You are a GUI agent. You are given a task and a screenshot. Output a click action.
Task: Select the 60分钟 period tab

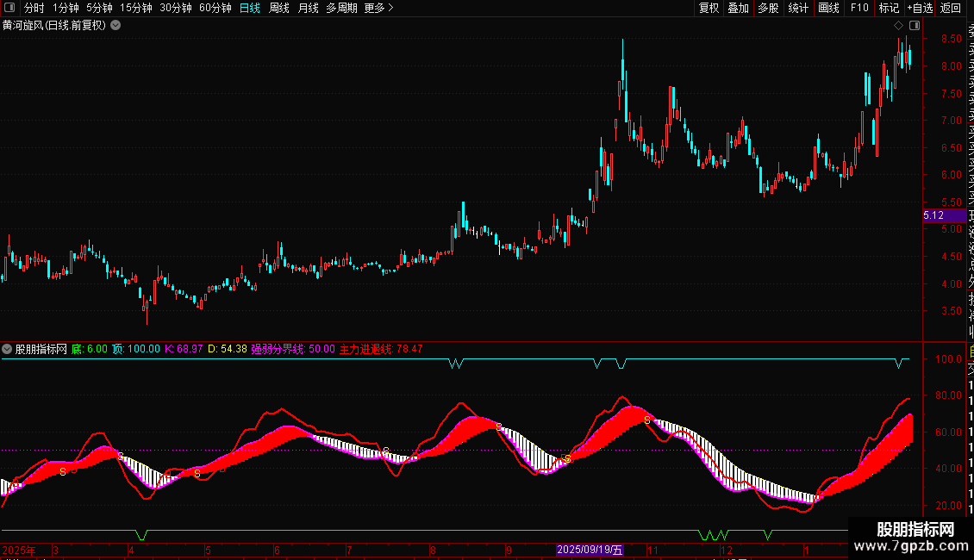click(x=215, y=8)
